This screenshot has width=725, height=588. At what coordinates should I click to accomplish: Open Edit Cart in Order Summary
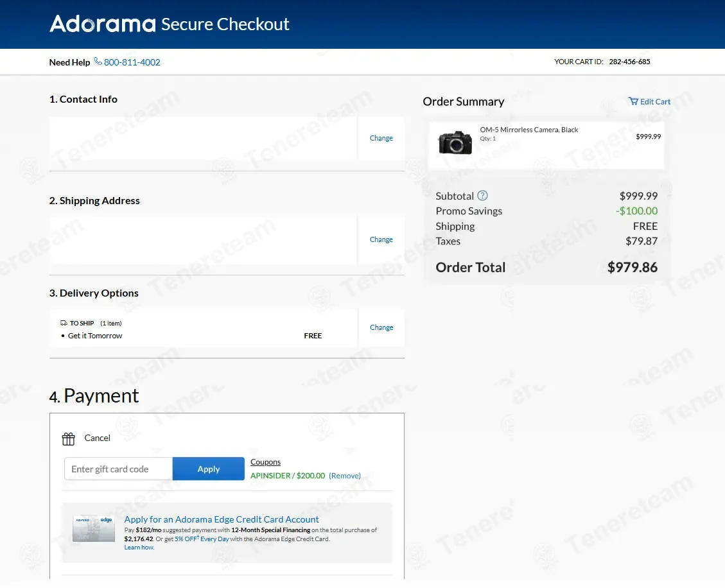click(x=655, y=101)
